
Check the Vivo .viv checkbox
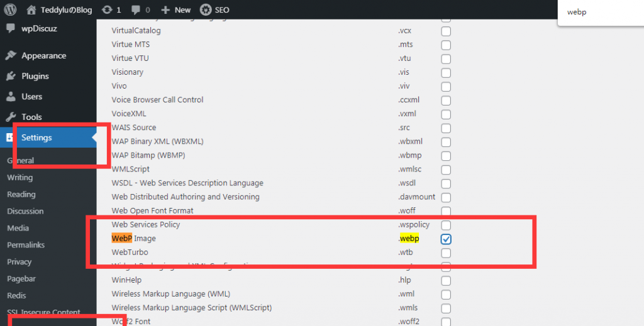coord(446,87)
